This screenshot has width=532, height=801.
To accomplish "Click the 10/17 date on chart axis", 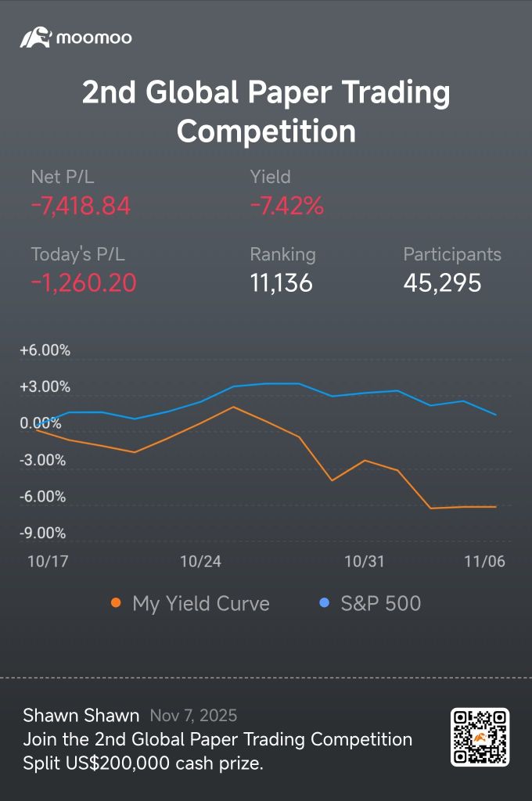I will 45,562.
